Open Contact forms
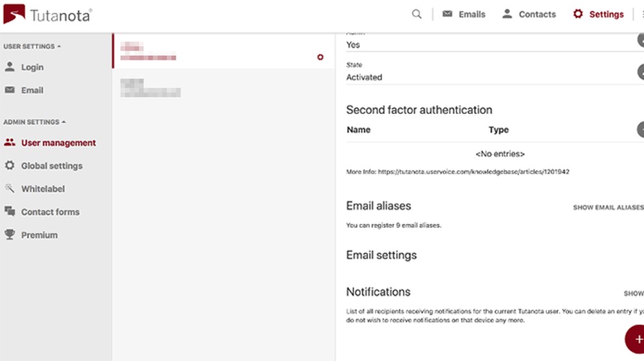 click(x=50, y=212)
